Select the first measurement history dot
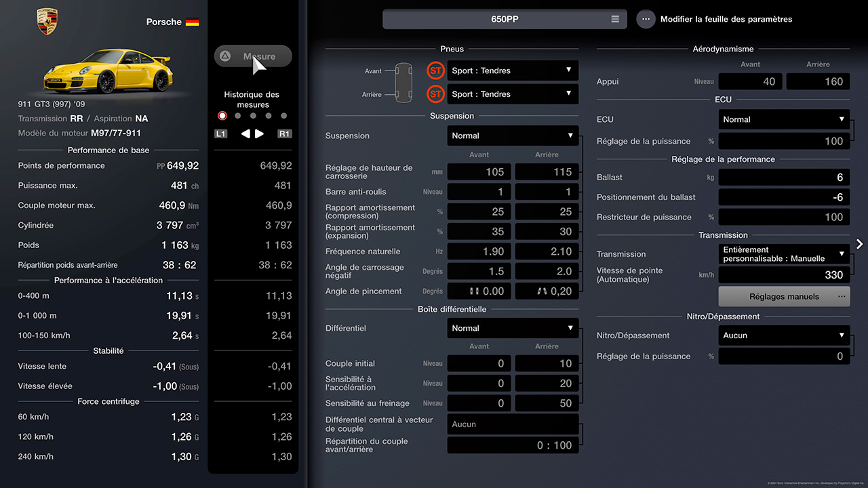Screen dimensions: 868x488 coord(222,116)
